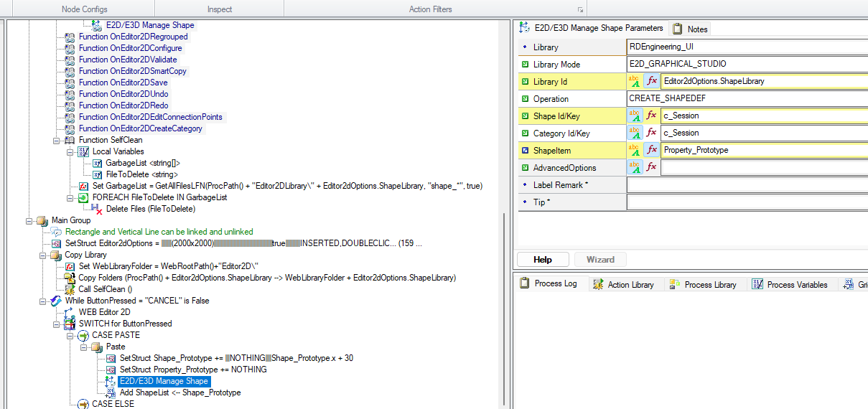This screenshot has height=409, width=868.
Task: Click the Operation field CREATE_SHAPEDEF
Action: (x=747, y=98)
